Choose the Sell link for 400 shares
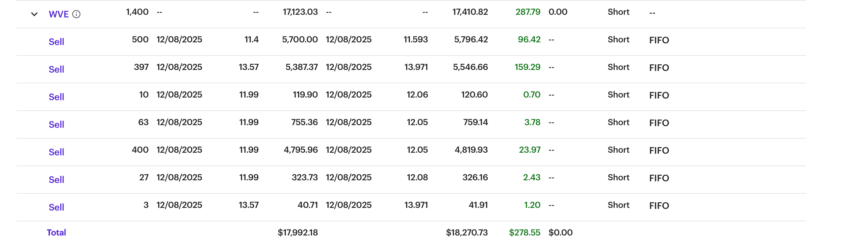 tap(56, 152)
